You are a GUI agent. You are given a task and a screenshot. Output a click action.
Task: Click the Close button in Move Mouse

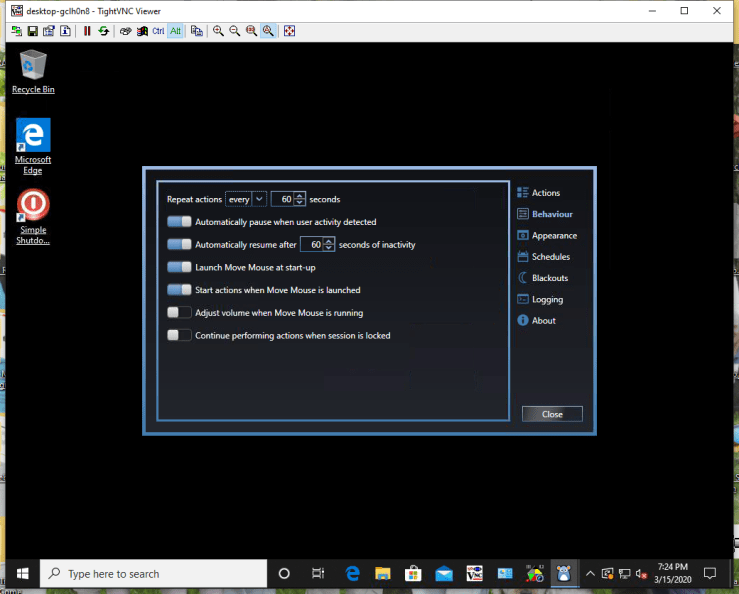[552, 414]
